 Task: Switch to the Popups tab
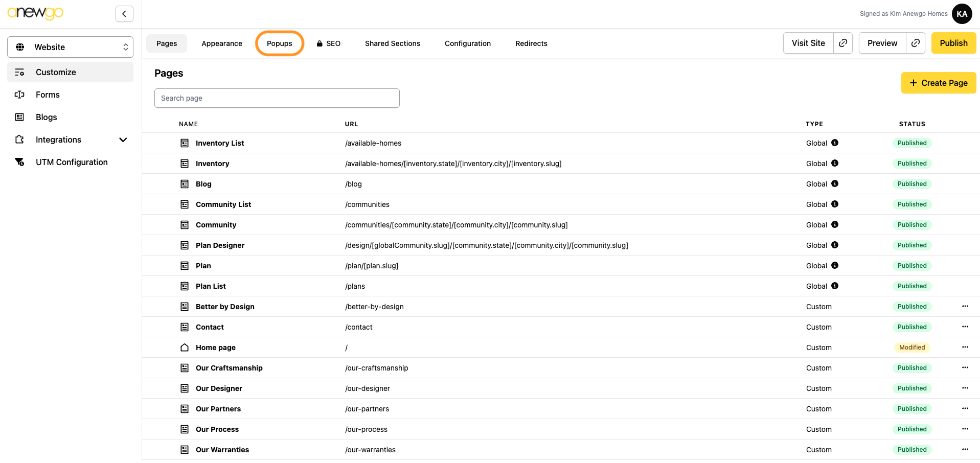point(280,43)
